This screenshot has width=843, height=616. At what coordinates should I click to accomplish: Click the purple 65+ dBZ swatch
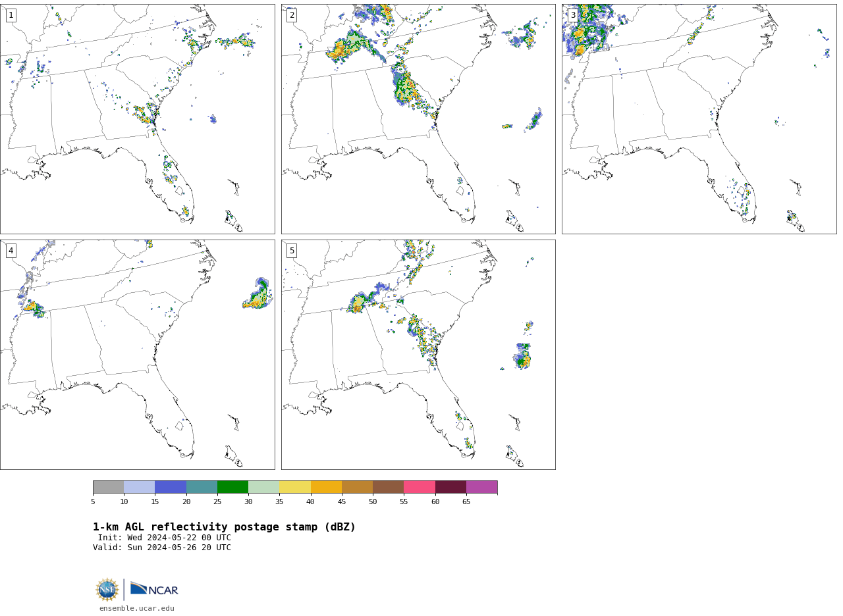coord(482,487)
